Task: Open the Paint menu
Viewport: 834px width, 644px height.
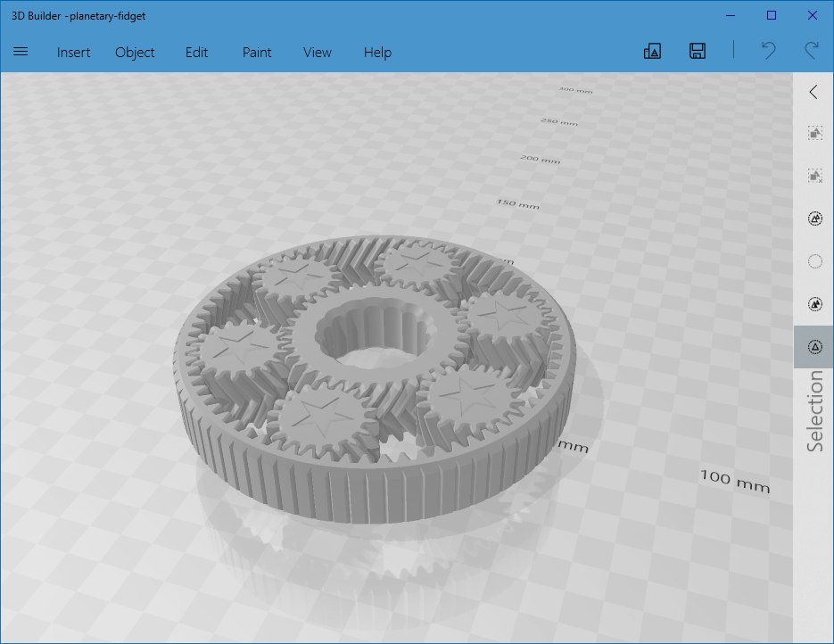Action: 257,53
